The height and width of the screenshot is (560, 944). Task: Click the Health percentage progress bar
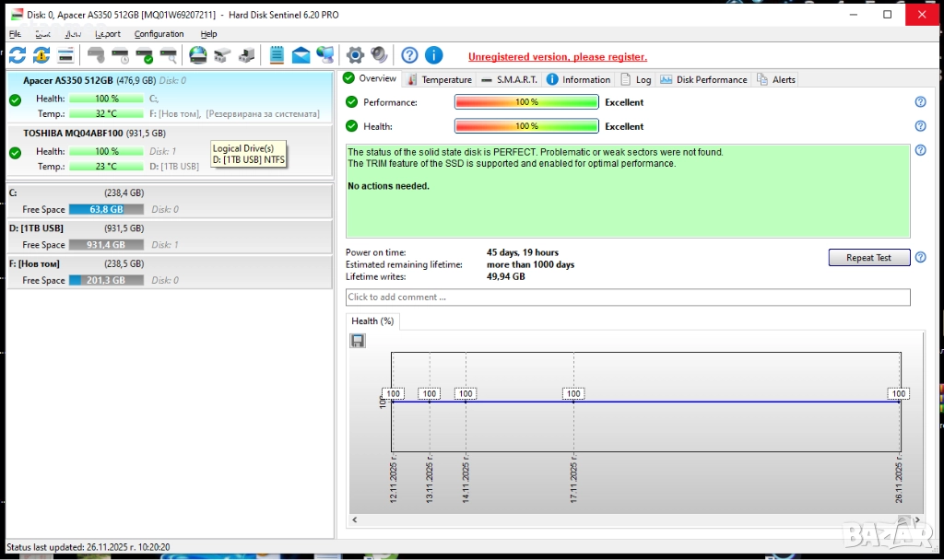[526, 126]
